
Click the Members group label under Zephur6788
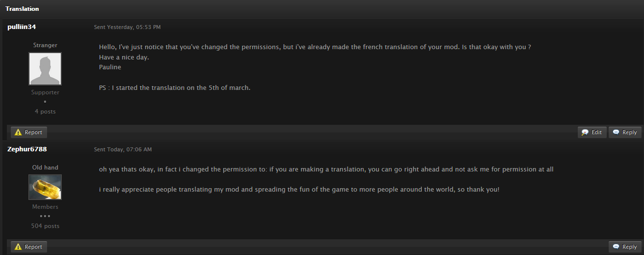click(x=45, y=207)
